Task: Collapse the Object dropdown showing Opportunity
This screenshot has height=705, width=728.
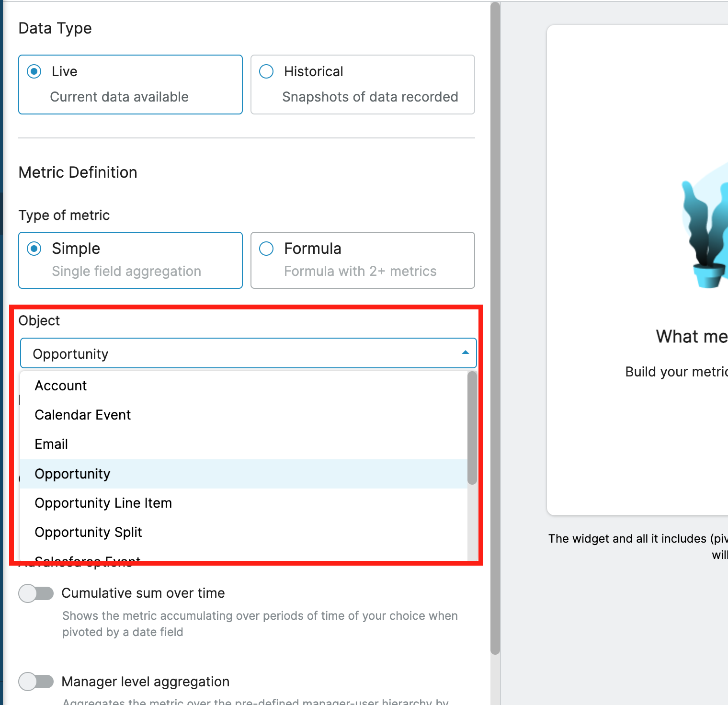Action: pyautogui.click(x=248, y=353)
